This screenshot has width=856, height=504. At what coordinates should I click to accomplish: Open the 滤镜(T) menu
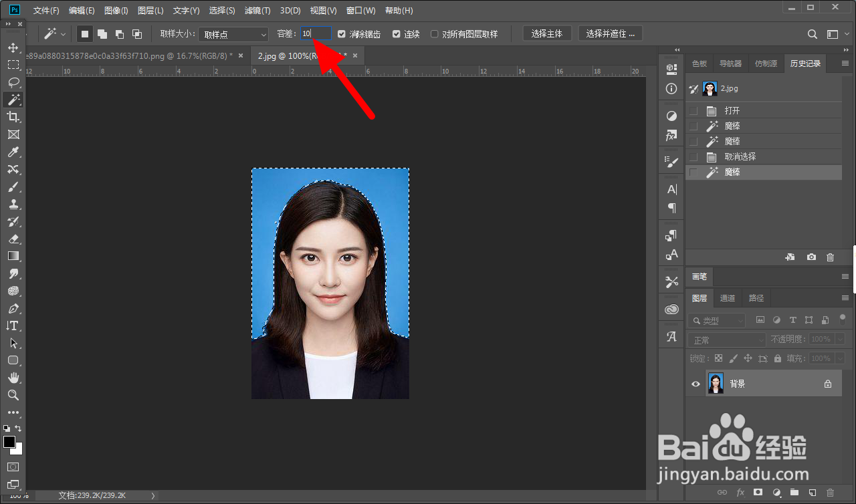pos(257,11)
